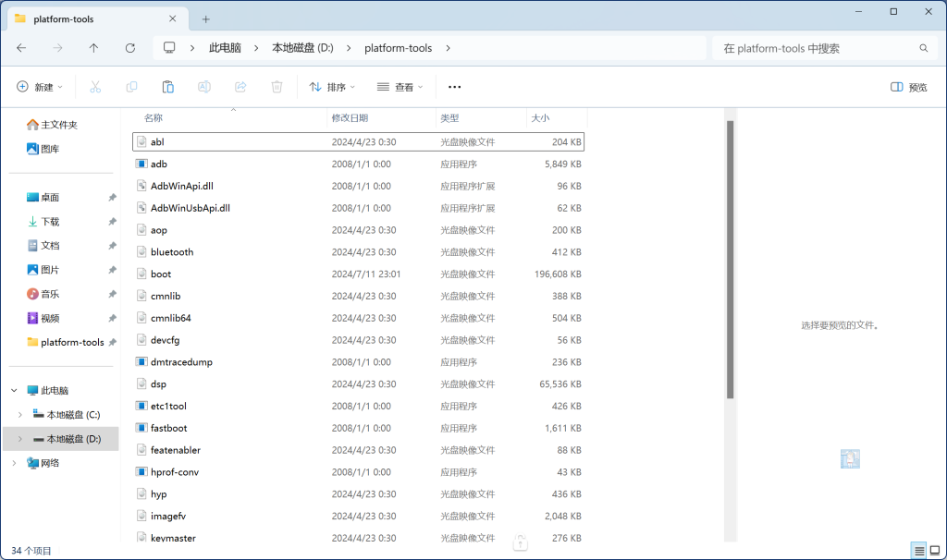Expand 本地磁盘 (C:) tree node

point(20,415)
